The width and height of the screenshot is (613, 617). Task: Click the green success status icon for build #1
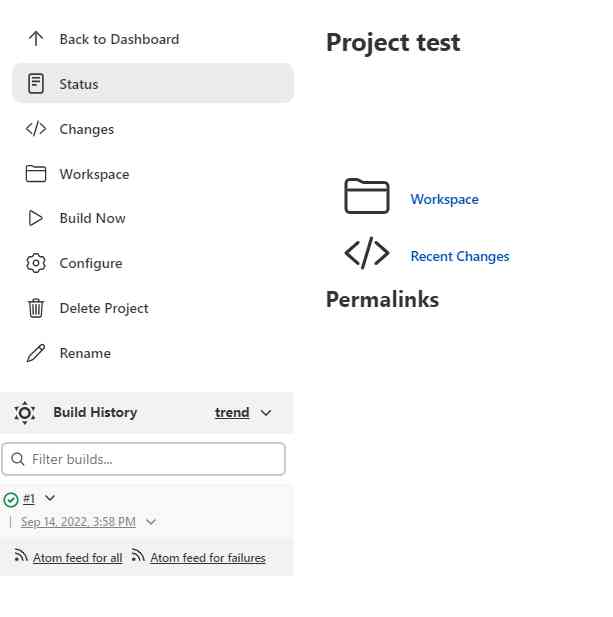click(x=11, y=499)
